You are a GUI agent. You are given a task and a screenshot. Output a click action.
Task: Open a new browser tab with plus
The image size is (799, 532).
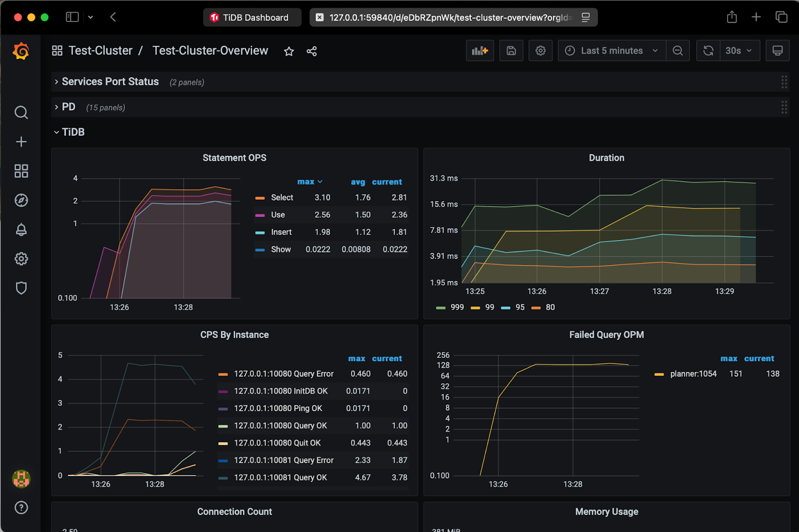click(x=756, y=17)
